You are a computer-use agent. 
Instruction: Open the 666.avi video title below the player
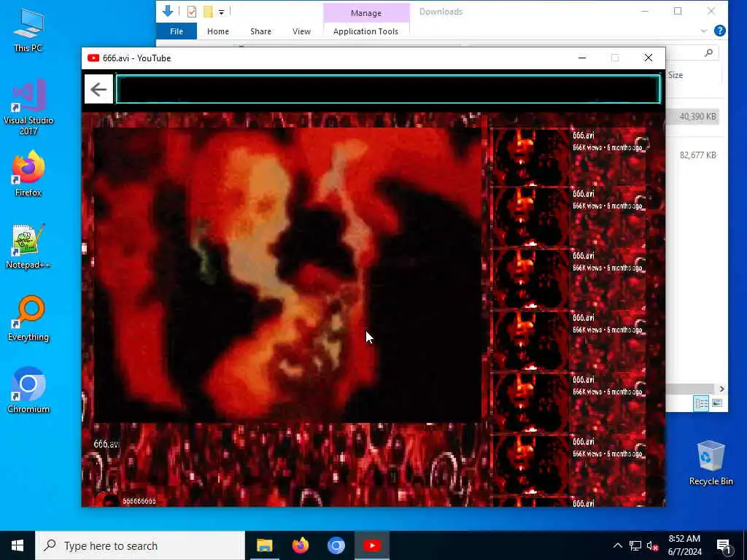[x=107, y=444]
